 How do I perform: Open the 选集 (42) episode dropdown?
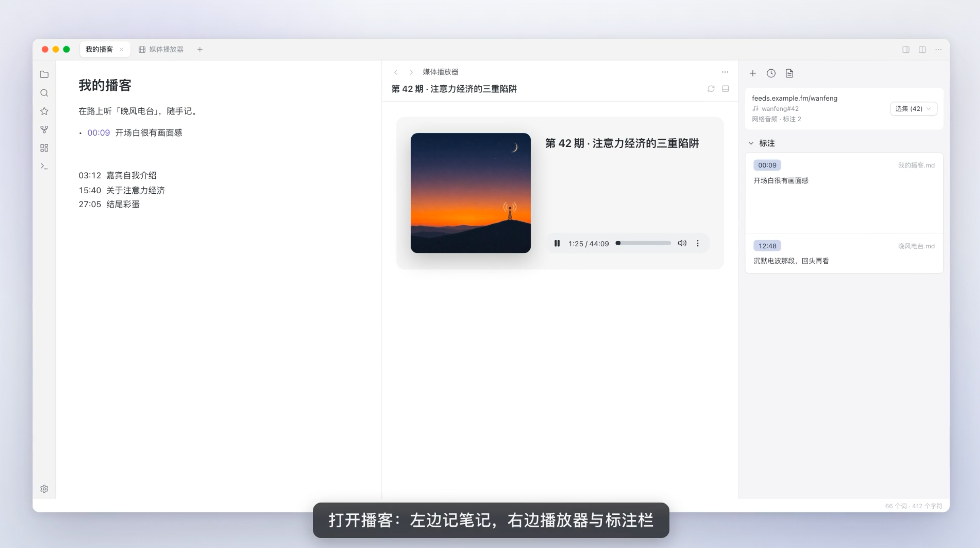[913, 109]
